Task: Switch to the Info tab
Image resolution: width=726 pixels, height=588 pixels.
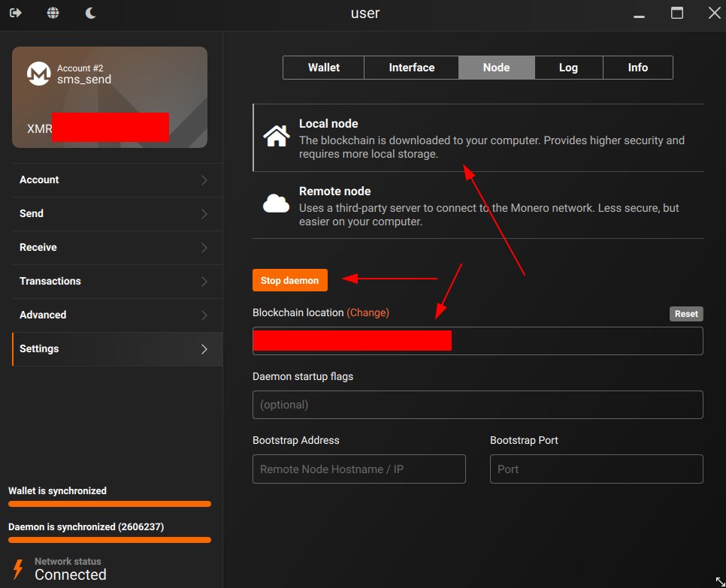Action: click(638, 68)
